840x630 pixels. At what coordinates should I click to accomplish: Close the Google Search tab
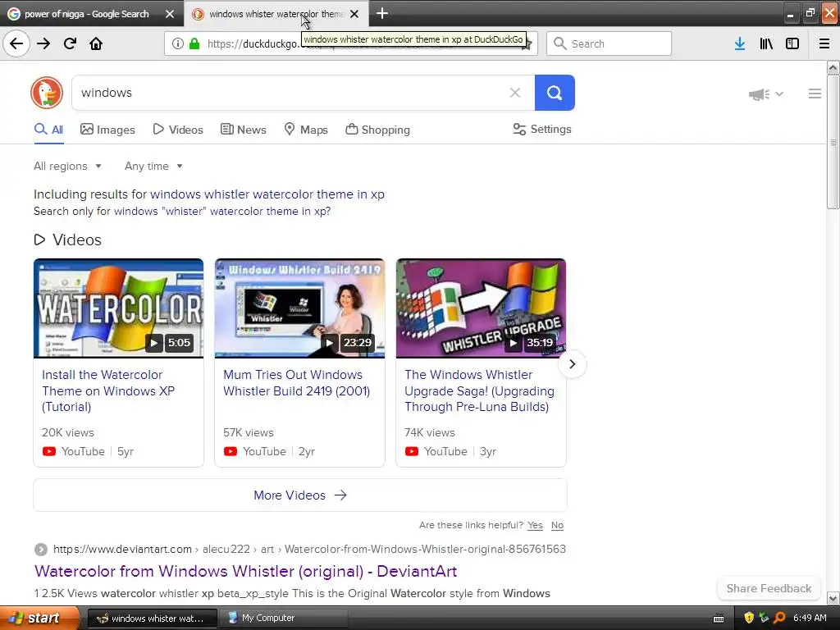170,14
